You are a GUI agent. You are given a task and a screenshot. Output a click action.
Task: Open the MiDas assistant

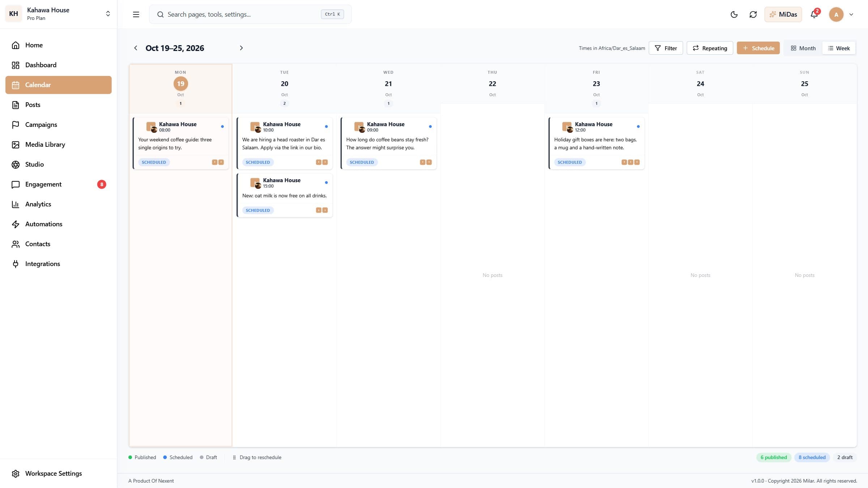(783, 14)
